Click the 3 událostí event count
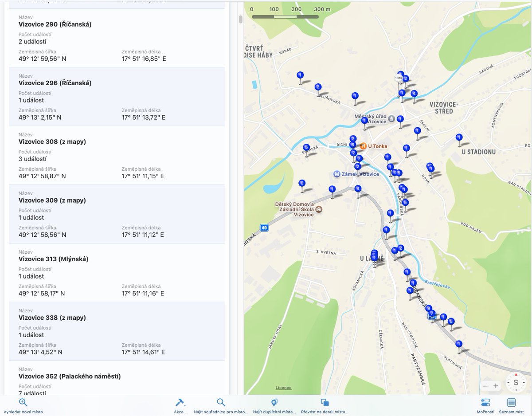532x416 pixels. pos(33,159)
